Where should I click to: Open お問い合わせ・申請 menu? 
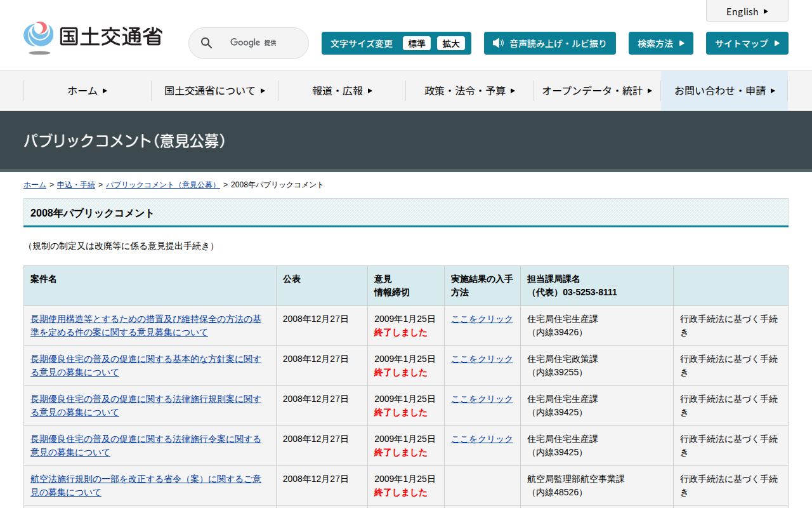pyautogui.click(x=724, y=91)
